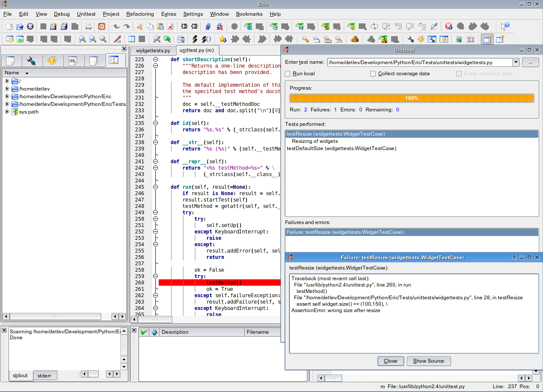
Task: Expand the /home/detlev/Development/Python/Eric folder node
Action: tap(7, 97)
